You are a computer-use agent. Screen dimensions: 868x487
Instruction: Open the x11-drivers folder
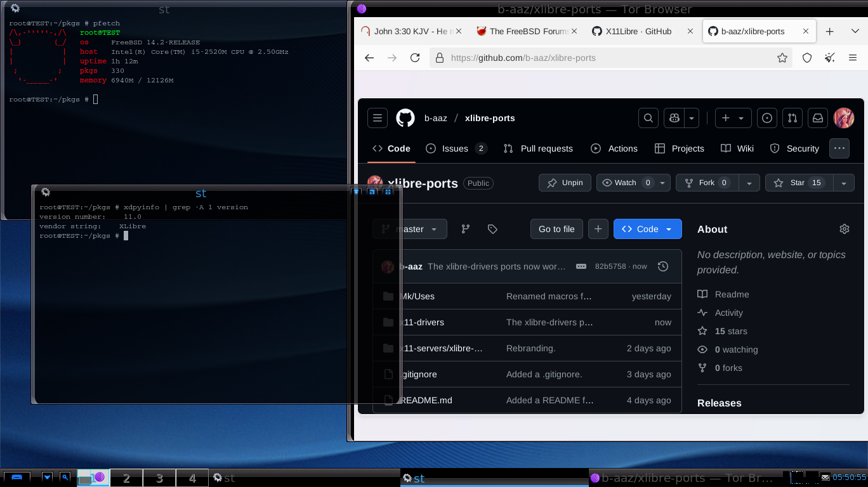(423, 322)
